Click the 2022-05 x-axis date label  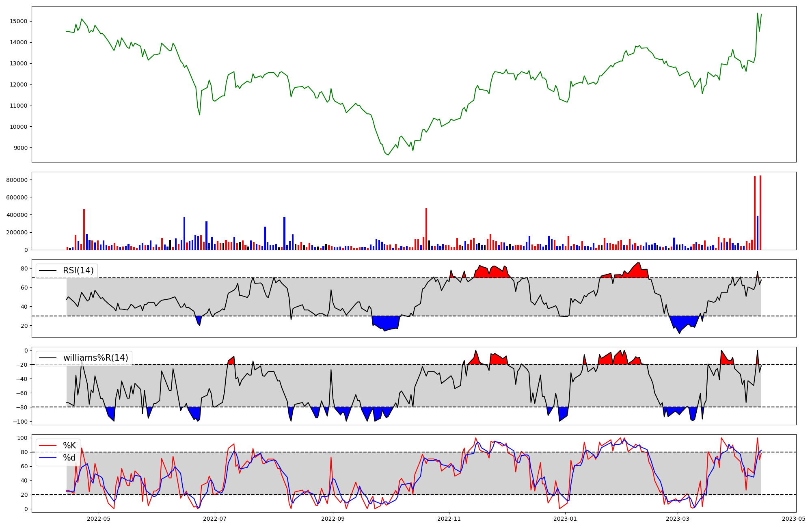[99, 519]
